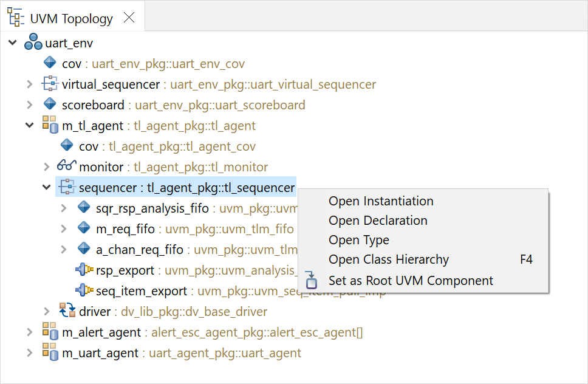Collapse the m_tl_agent node

pyautogui.click(x=30, y=125)
